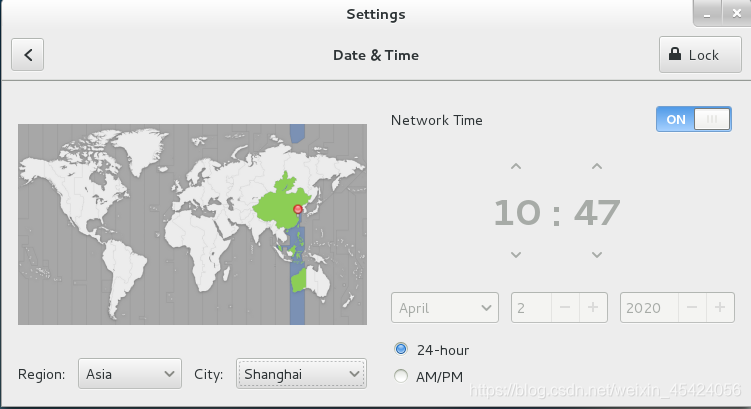751x409 pixels.
Task: Click the red location pin on the map
Action: (298, 209)
